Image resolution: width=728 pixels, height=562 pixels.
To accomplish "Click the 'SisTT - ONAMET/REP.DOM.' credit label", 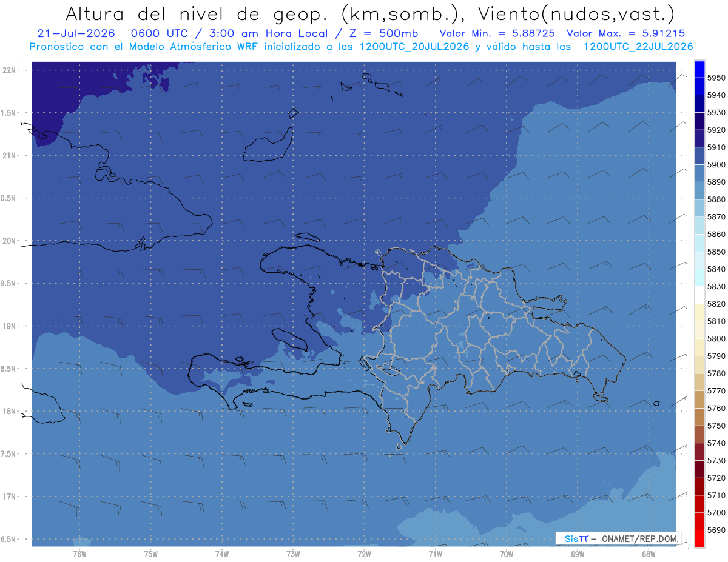I will (618, 538).
